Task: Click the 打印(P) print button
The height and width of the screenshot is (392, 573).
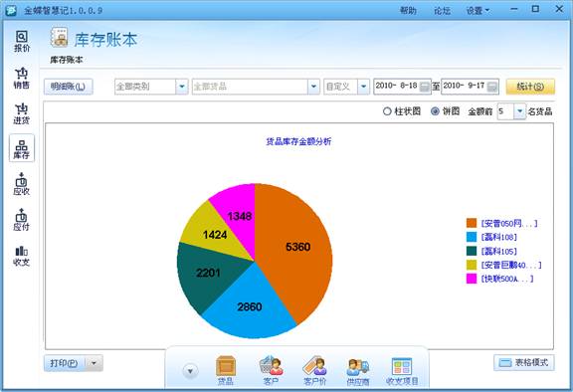Action: click(65, 363)
